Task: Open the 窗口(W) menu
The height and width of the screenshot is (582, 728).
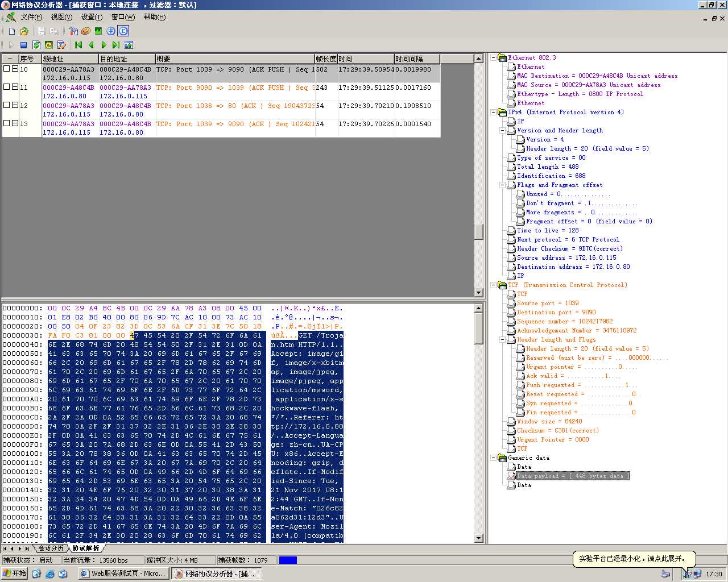Action: [123, 17]
